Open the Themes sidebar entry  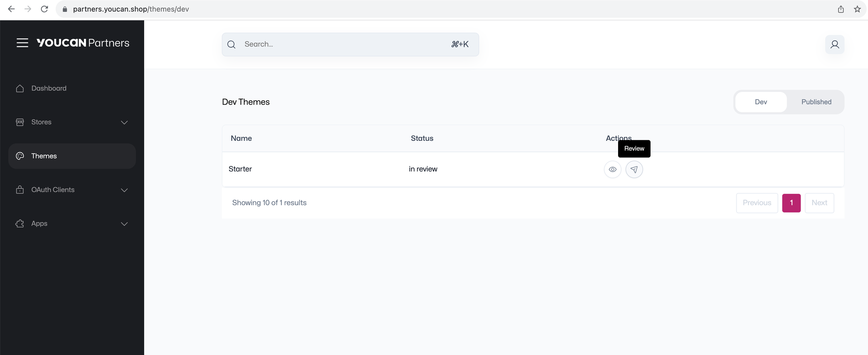44,156
